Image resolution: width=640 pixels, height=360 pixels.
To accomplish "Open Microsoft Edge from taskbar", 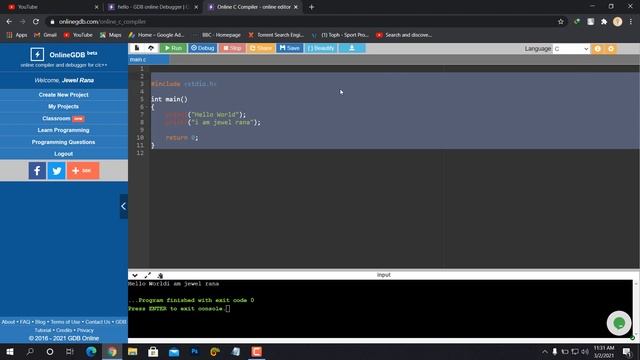I will [91, 352].
